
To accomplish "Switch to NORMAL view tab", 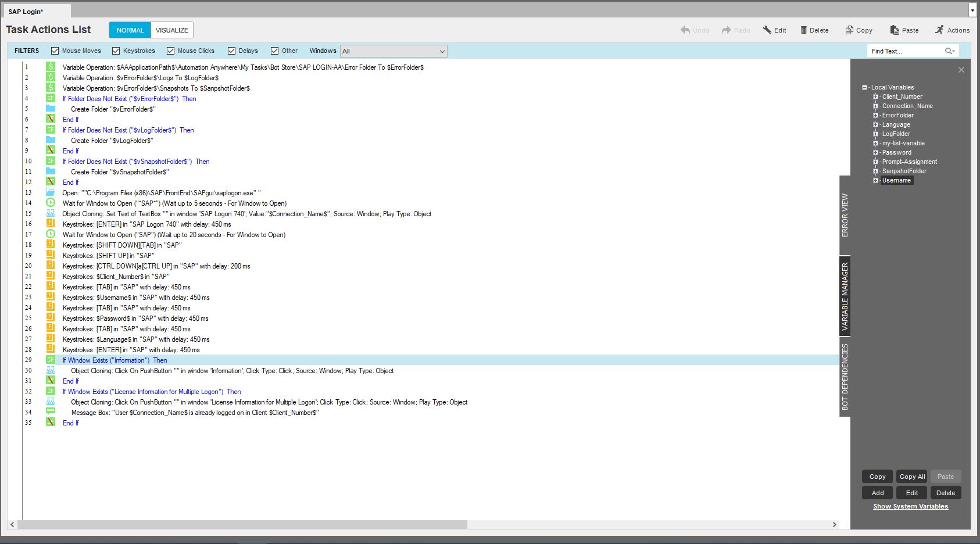I will point(130,30).
